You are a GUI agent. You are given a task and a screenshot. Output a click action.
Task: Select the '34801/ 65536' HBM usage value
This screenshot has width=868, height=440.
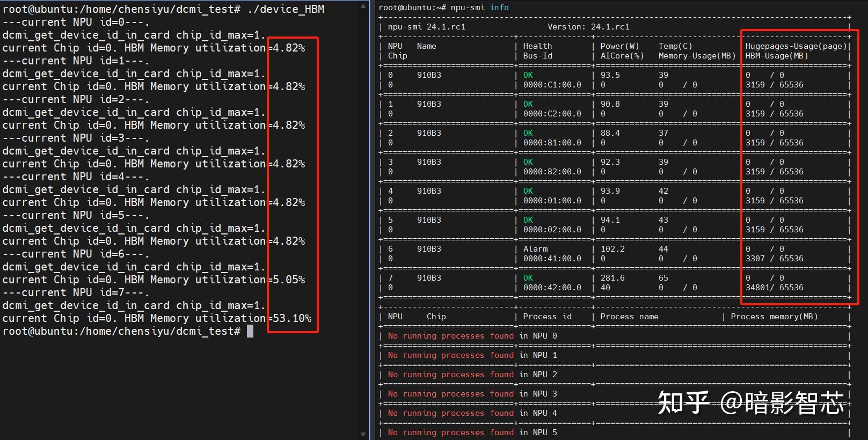[x=774, y=288]
